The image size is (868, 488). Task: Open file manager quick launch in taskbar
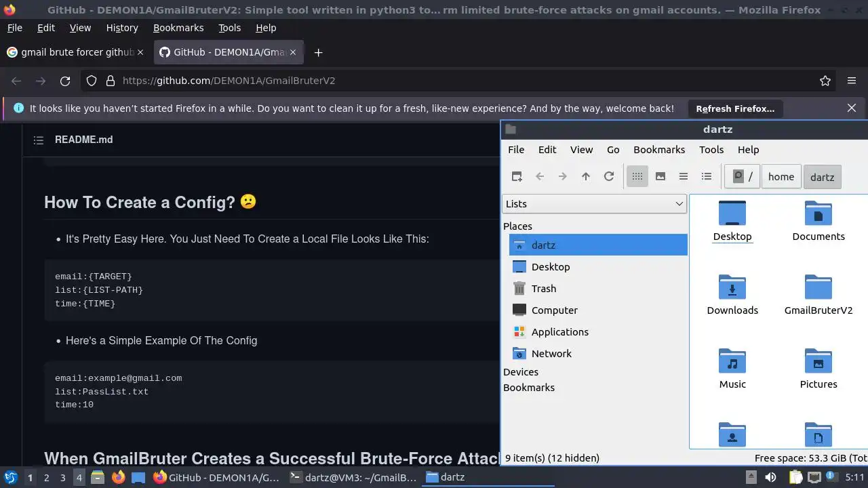coord(98,477)
